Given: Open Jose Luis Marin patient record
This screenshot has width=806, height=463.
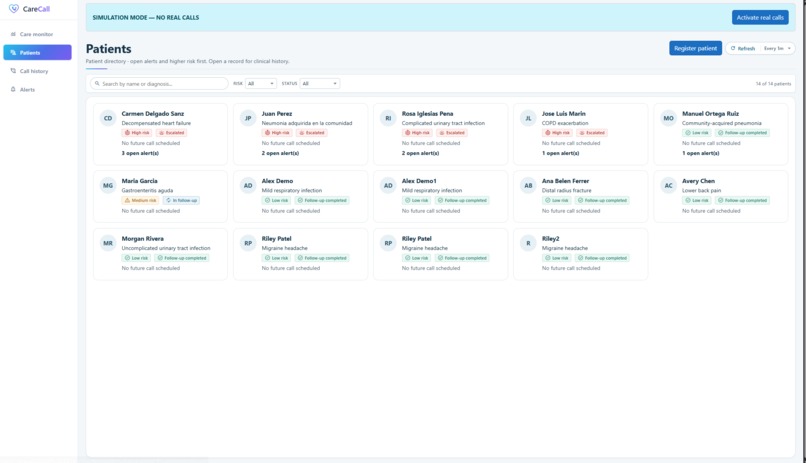Looking at the screenshot, I should [581, 134].
